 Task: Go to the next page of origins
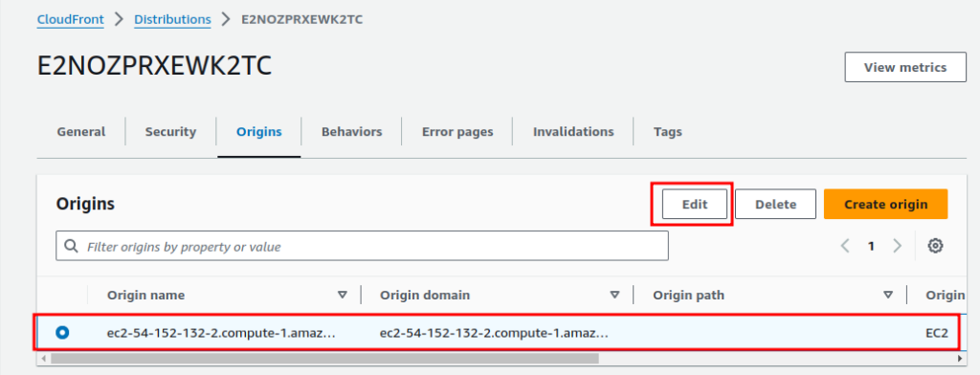(898, 246)
